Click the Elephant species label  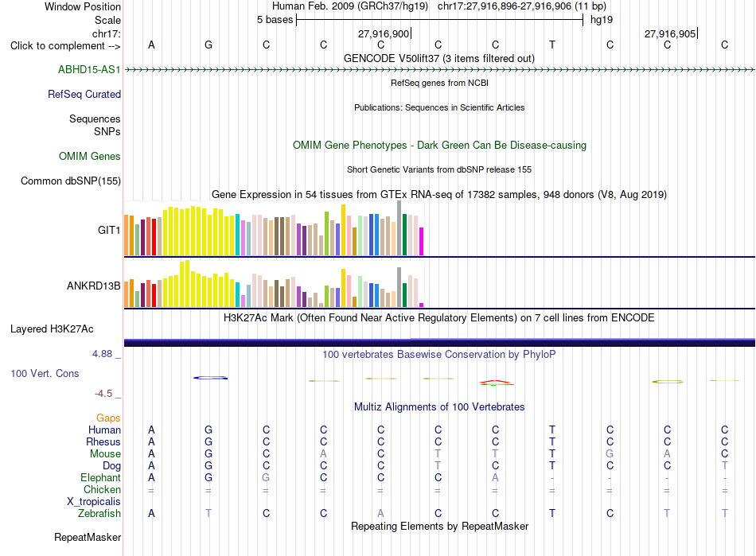[101, 477]
